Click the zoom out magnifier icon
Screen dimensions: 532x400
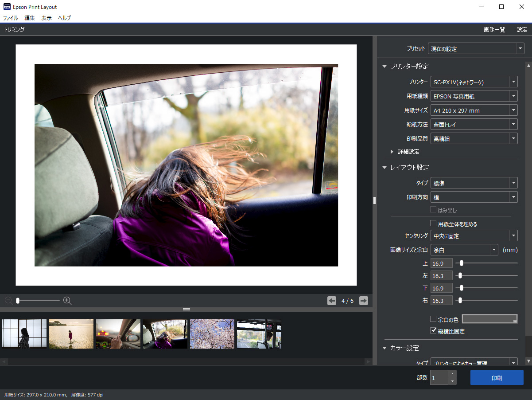[x=8, y=301]
